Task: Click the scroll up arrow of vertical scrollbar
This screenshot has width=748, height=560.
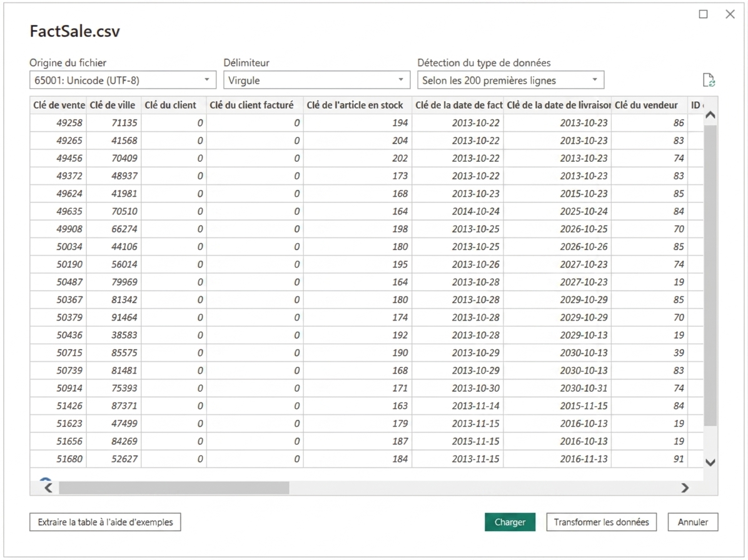Action: coord(710,115)
